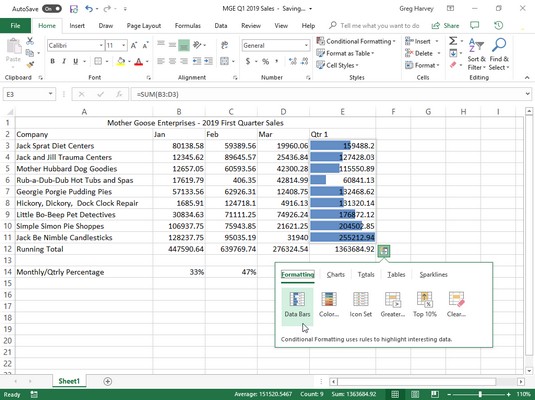Add a new sheet with plus button
Viewport: 535px width, 400px height.
click(107, 381)
